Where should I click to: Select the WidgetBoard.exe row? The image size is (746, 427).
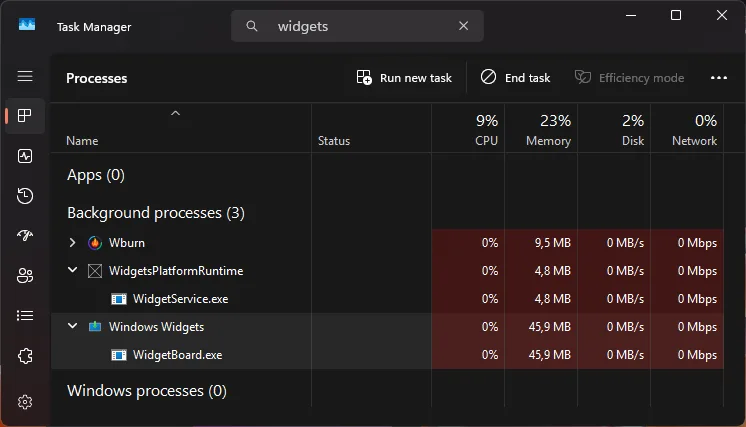[387, 355]
